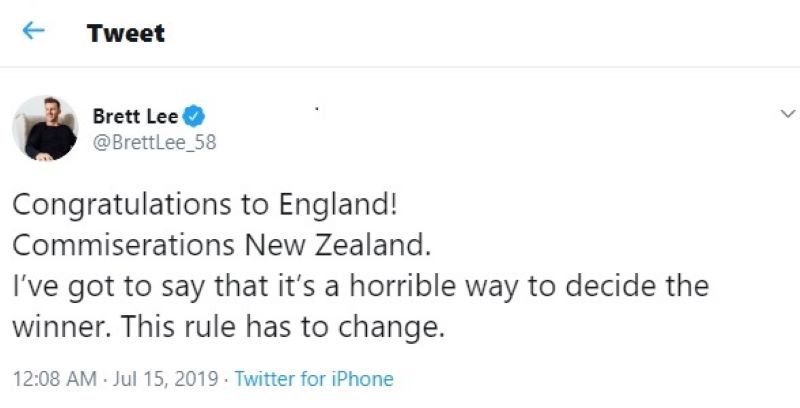Click the word England! in the tweet
The height and width of the screenshot is (408, 800).
click(x=337, y=206)
